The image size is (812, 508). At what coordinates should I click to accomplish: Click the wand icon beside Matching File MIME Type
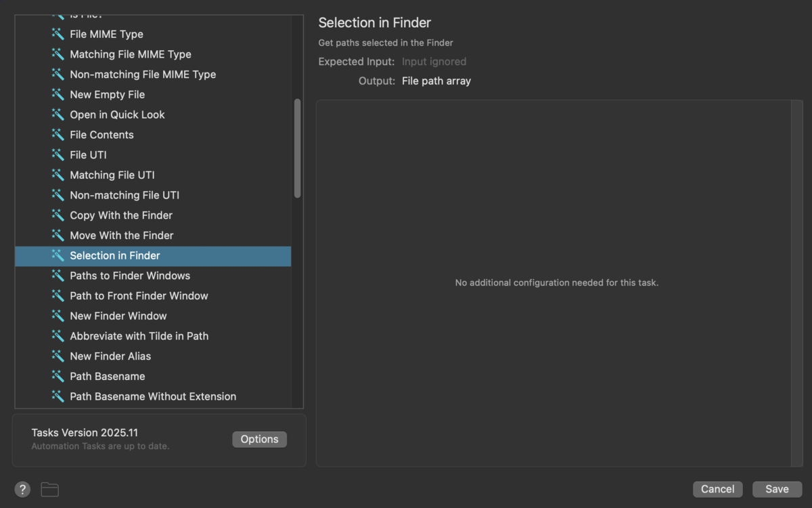pyautogui.click(x=58, y=54)
